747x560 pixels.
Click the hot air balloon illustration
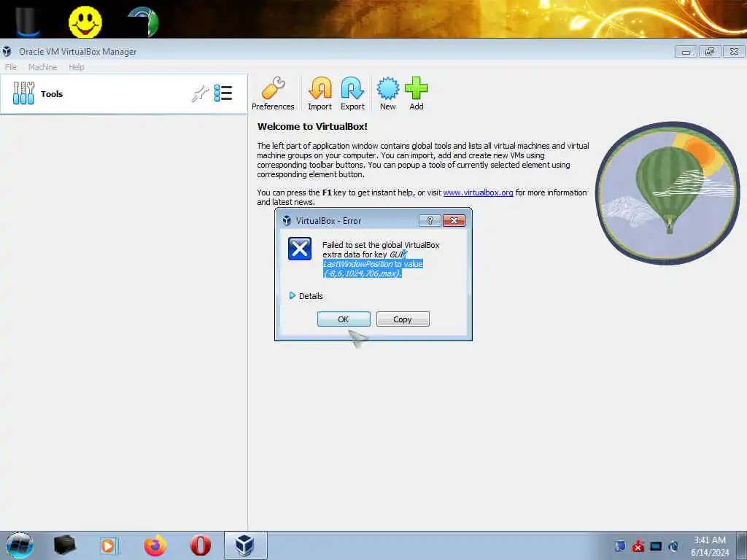667,192
